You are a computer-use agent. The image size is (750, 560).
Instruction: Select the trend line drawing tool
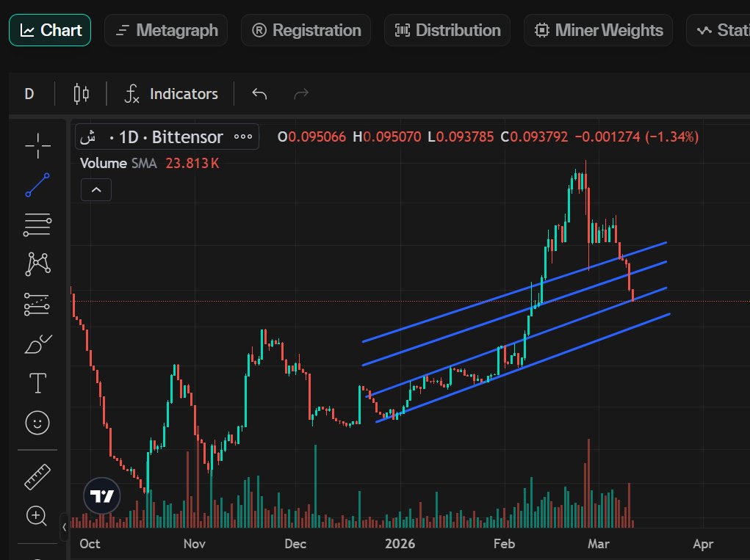pos(37,185)
